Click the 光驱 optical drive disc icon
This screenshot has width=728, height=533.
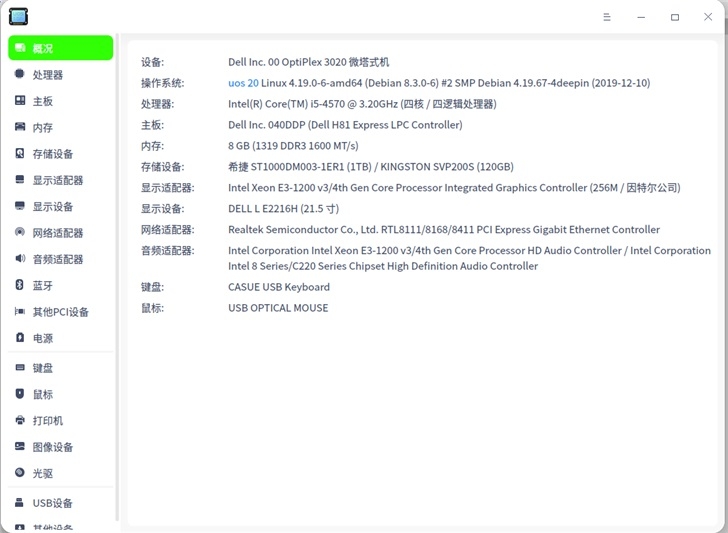[x=20, y=473]
